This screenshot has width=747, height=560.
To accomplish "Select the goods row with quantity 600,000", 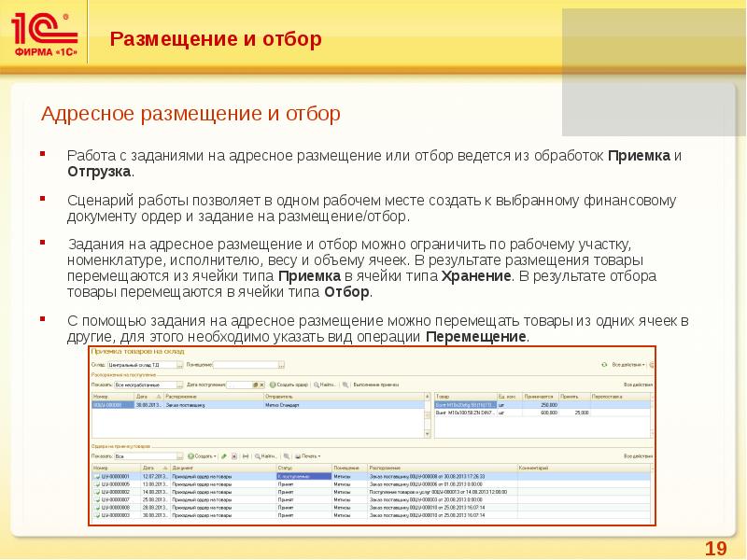I will pyautogui.click(x=542, y=412).
